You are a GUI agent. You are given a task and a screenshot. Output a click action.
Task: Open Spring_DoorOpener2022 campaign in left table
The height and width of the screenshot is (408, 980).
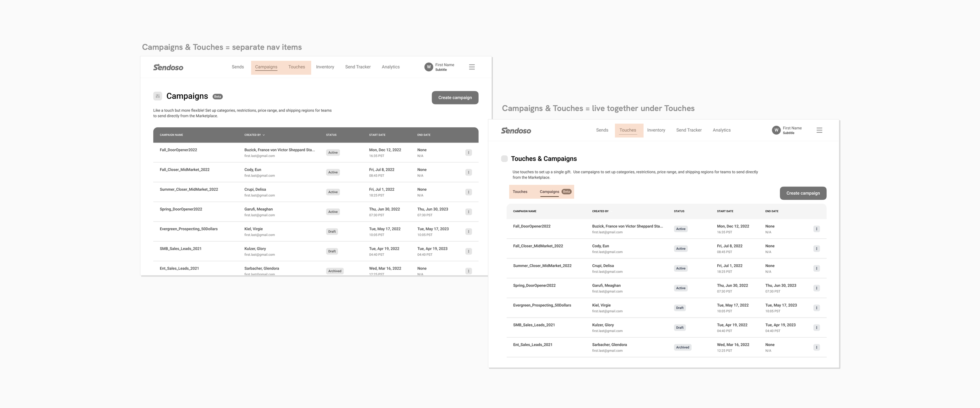coord(181,209)
